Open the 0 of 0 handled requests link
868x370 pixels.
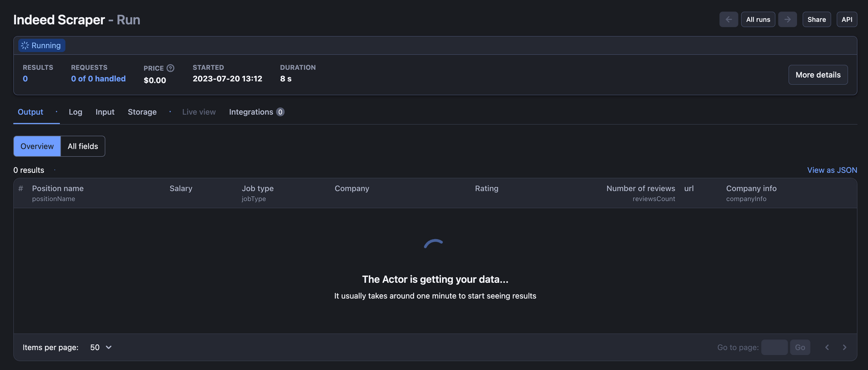[99, 79]
